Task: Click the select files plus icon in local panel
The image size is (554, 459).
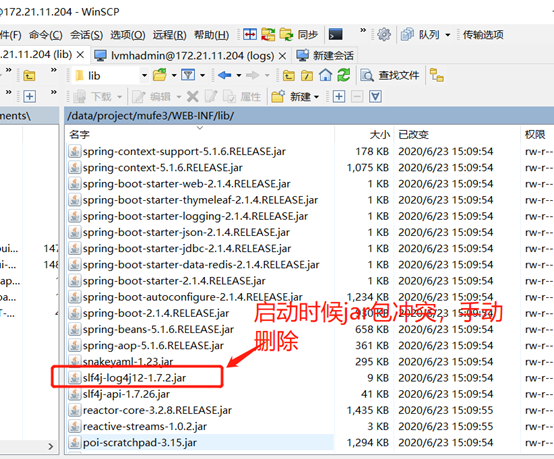Action: pyautogui.click(x=29, y=96)
